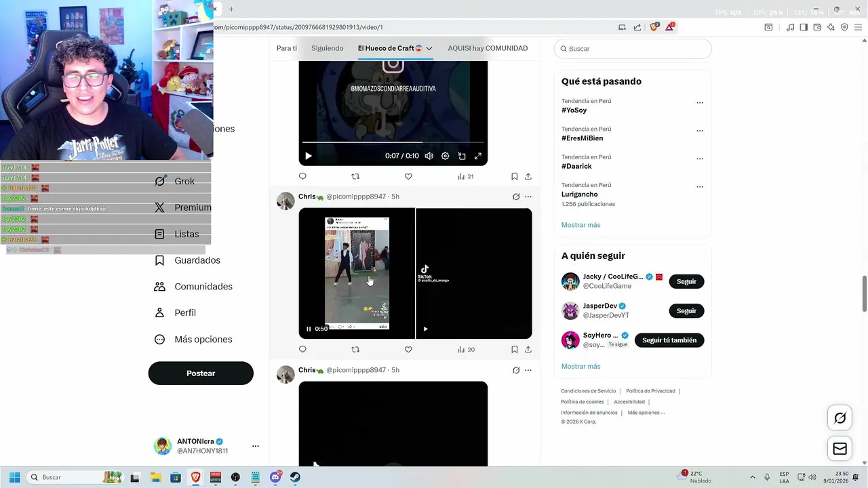The image size is (868, 488).
Task: Open Brave Rewards triangle icon
Action: pos(670,27)
